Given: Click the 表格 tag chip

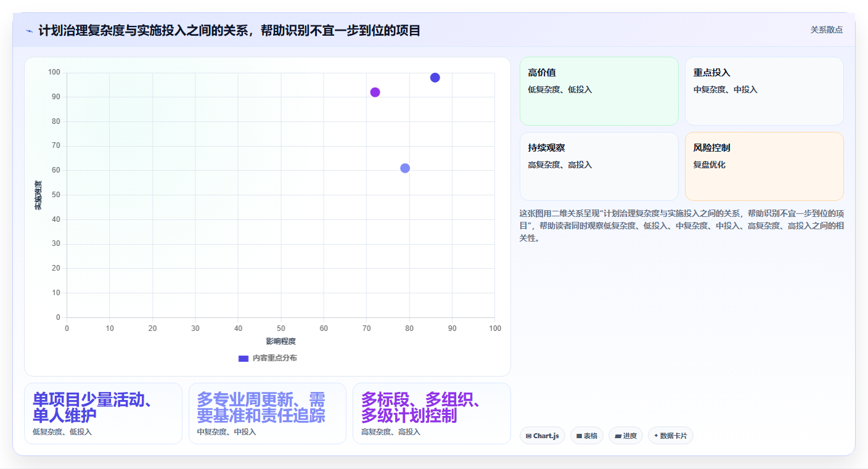Looking at the screenshot, I should click(x=587, y=436).
